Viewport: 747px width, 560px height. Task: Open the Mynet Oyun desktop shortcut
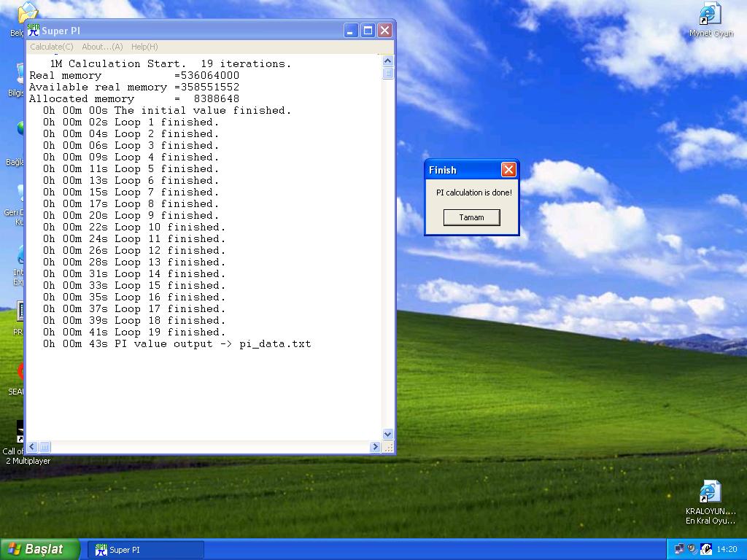[x=711, y=20]
